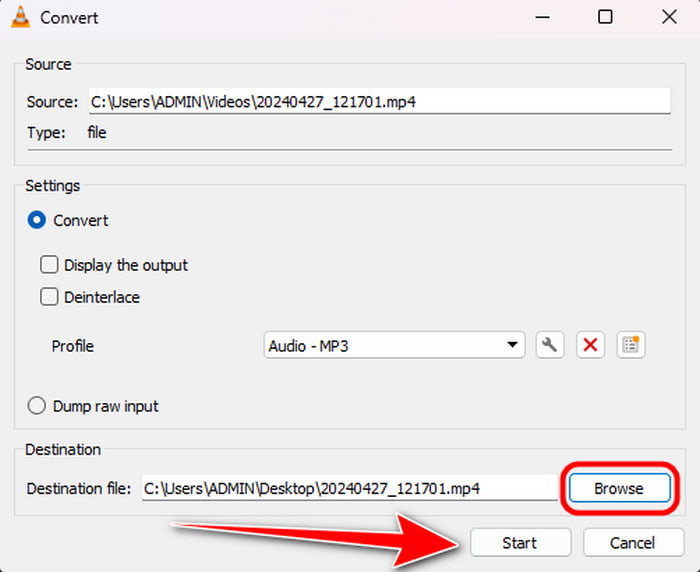This screenshot has height=572, width=700.
Task: Click the Source path field
Action: click(x=379, y=101)
